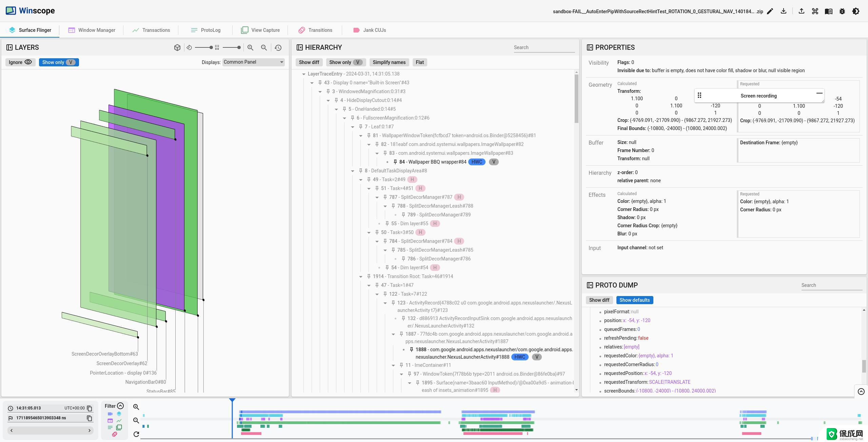Open keyboard shortcuts panel (command icon)
This screenshot has height=442, width=868.
point(815,11)
